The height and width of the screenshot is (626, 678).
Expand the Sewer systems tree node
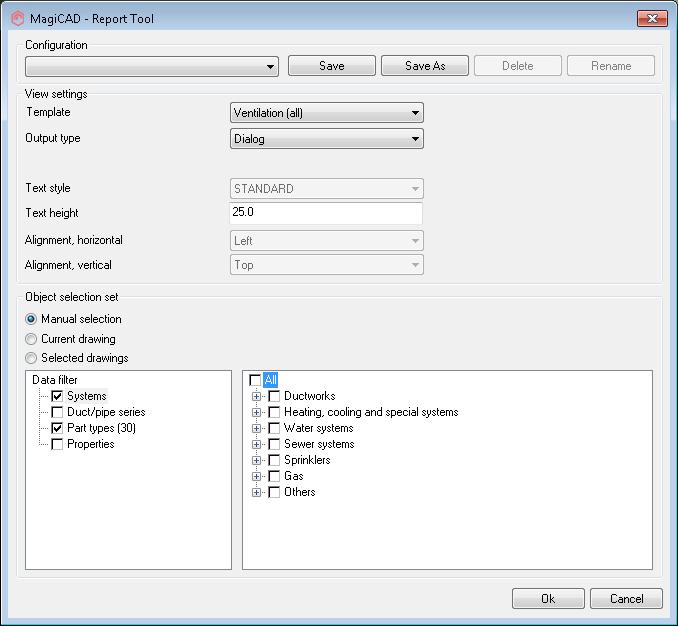click(256, 444)
